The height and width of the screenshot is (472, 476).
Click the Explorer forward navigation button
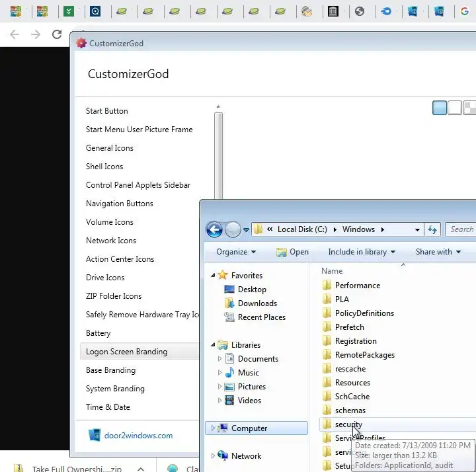(x=233, y=229)
